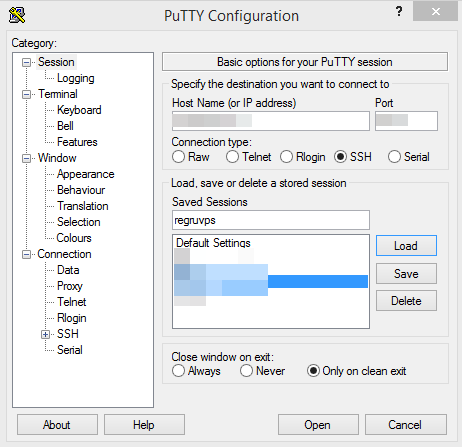Open the Rlogin category in tree
Viewport: 462px width, 447px height.
point(72,318)
